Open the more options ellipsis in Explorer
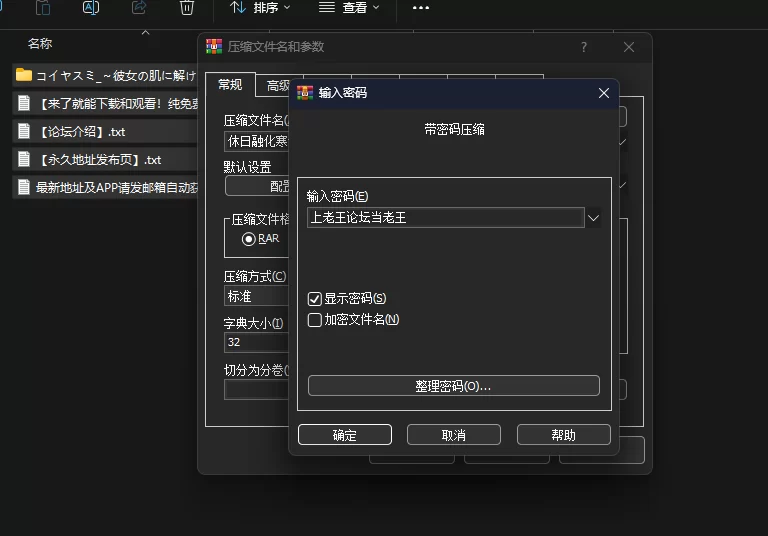This screenshot has height=536, width=768. click(x=421, y=8)
